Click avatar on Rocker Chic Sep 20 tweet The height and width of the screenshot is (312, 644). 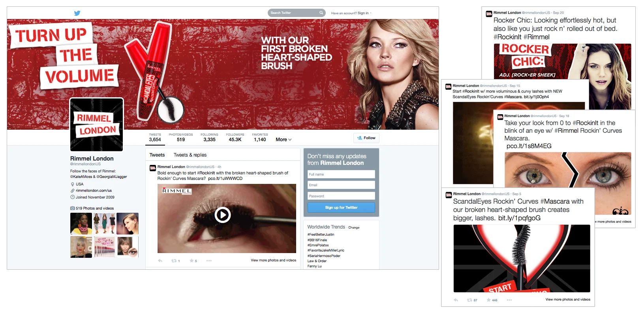tap(489, 14)
